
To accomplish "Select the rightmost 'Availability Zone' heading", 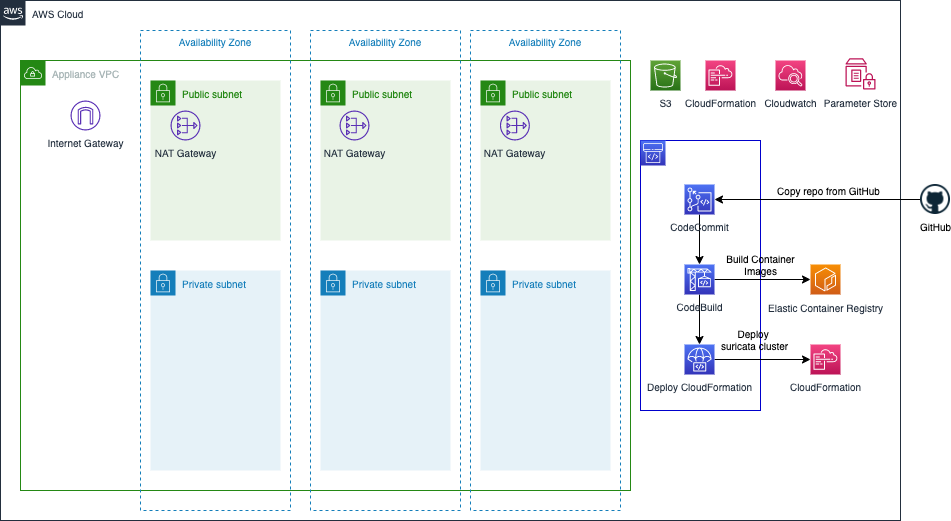I will (x=545, y=42).
